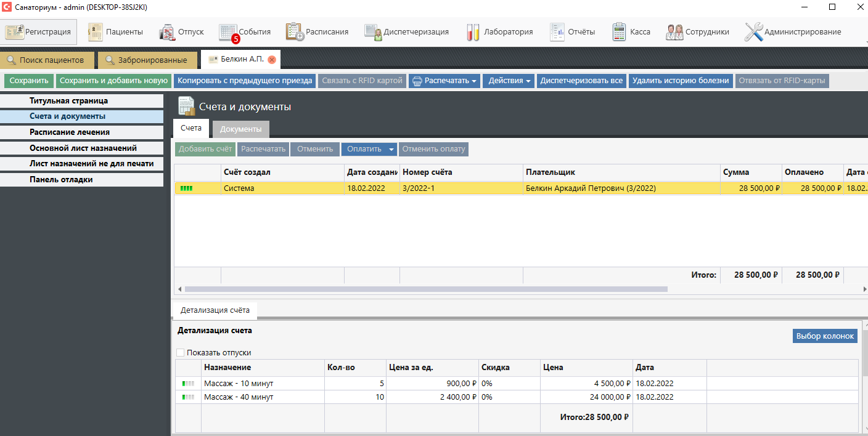Open the Оплатить dropdown arrow

[x=391, y=149]
